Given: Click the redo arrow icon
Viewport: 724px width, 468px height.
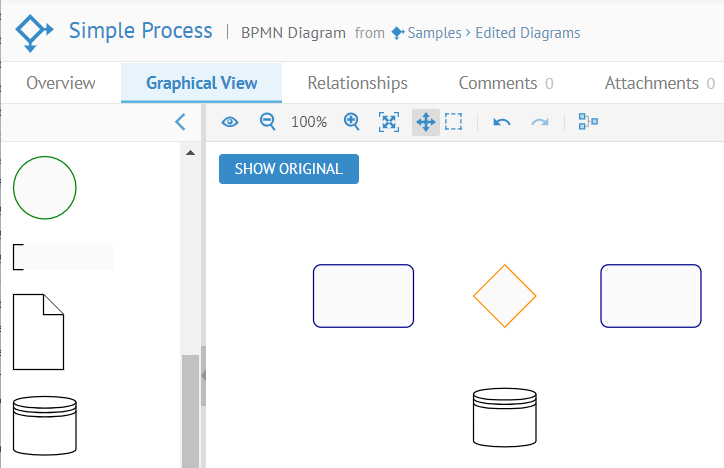Looking at the screenshot, I should (x=540, y=122).
